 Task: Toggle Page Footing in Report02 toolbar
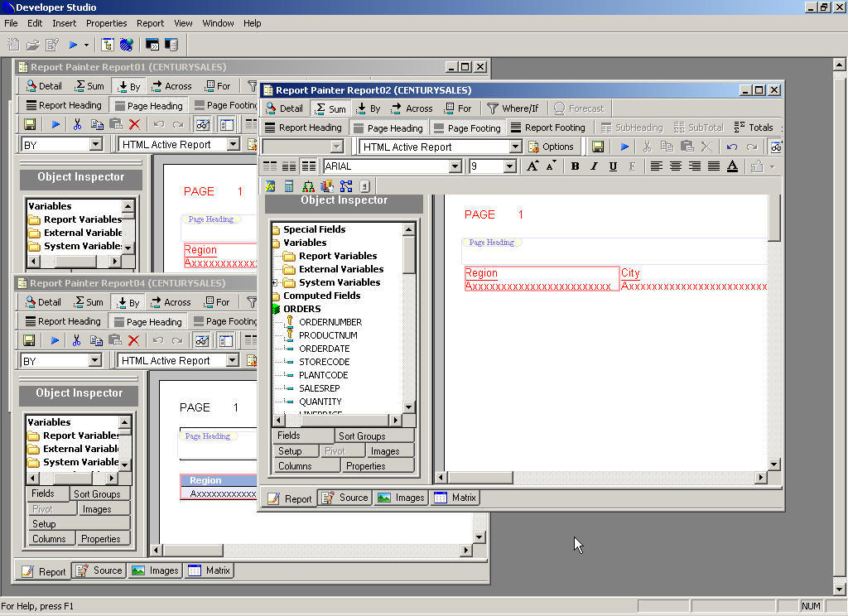pyautogui.click(x=466, y=128)
